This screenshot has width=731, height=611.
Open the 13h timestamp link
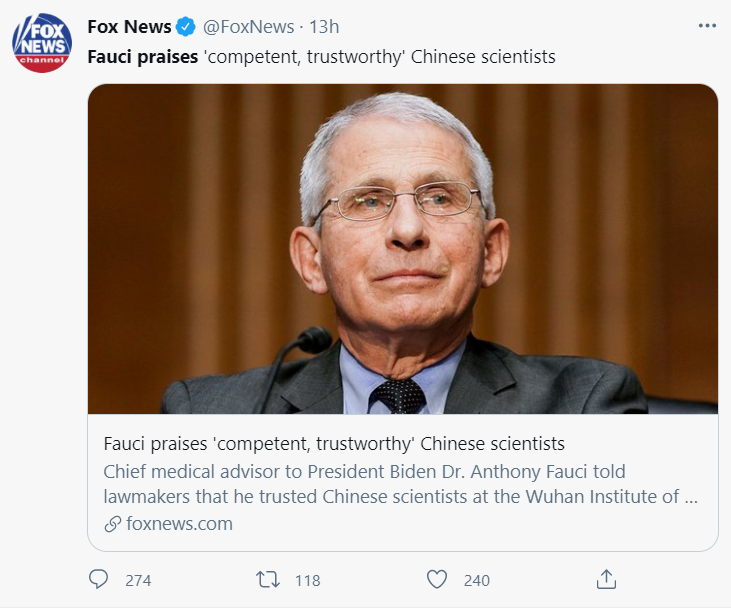coord(324,27)
